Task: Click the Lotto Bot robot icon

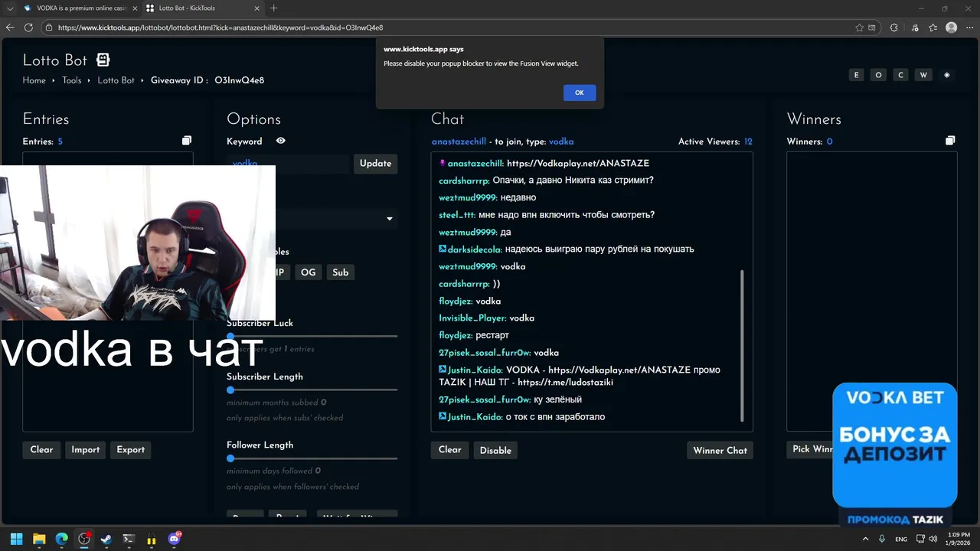Action: 103,60
